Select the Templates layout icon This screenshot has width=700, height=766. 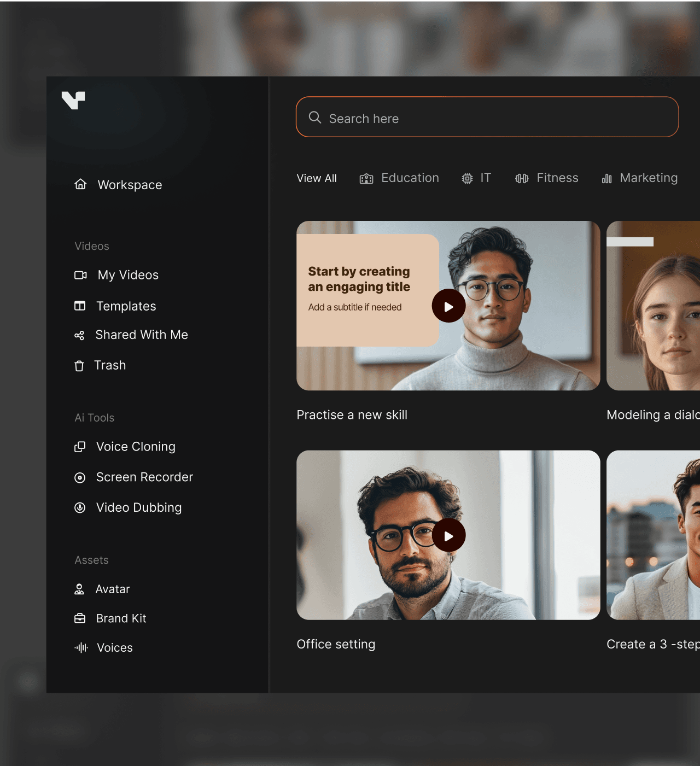coord(80,306)
